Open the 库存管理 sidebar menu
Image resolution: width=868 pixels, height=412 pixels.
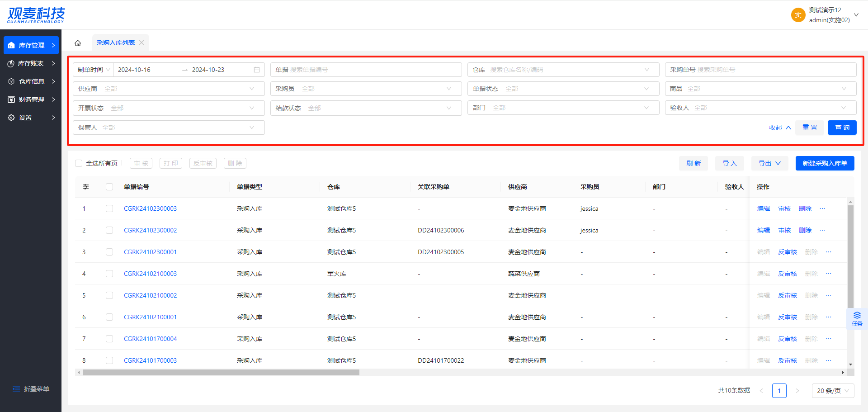[31, 45]
